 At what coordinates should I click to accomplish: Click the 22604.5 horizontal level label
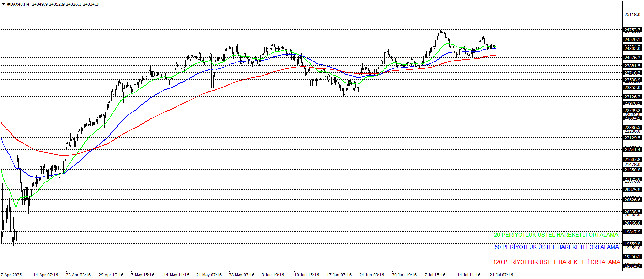(632, 118)
